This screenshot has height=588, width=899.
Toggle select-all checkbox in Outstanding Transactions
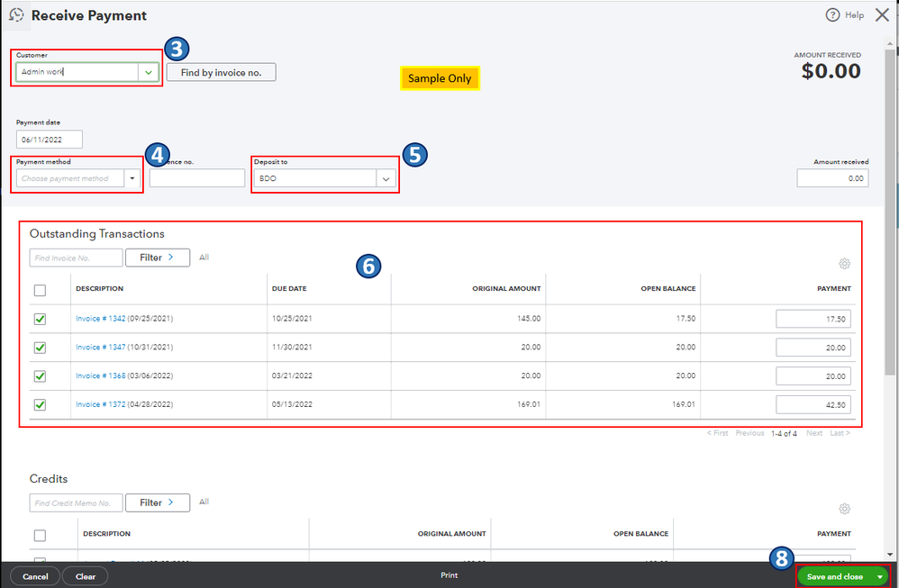coord(40,290)
